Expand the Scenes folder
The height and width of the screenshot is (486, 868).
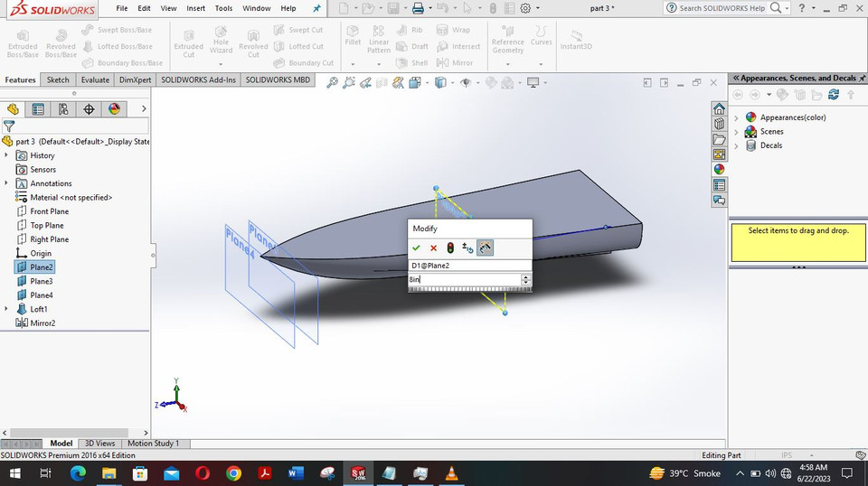coord(736,132)
